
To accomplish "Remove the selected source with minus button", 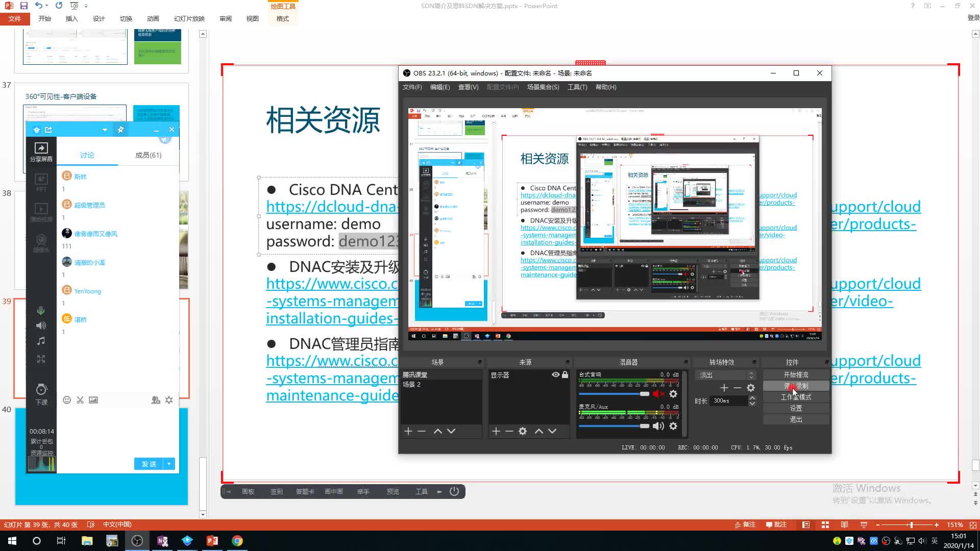I will point(509,431).
